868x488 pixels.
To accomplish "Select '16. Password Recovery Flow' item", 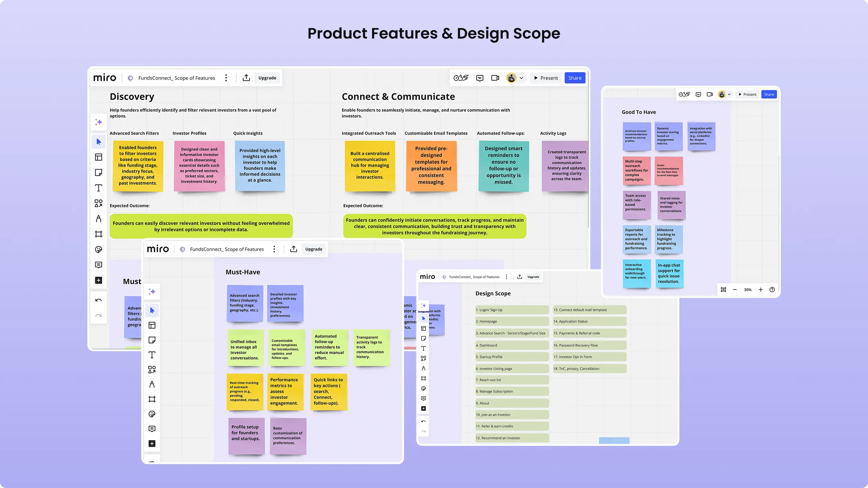I will click(590, 345).
